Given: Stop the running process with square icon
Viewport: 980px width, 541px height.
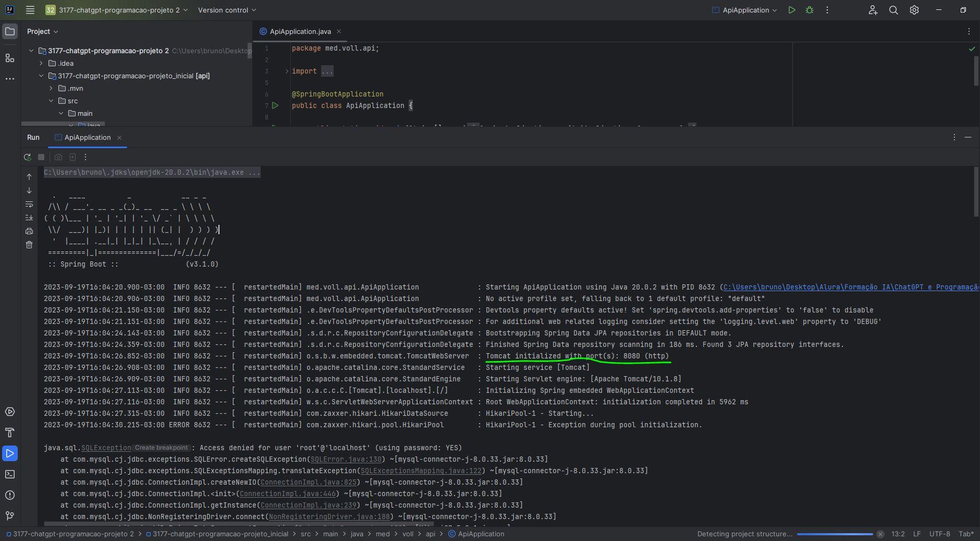Looking at the screenshot, I should tap(41, 157).
